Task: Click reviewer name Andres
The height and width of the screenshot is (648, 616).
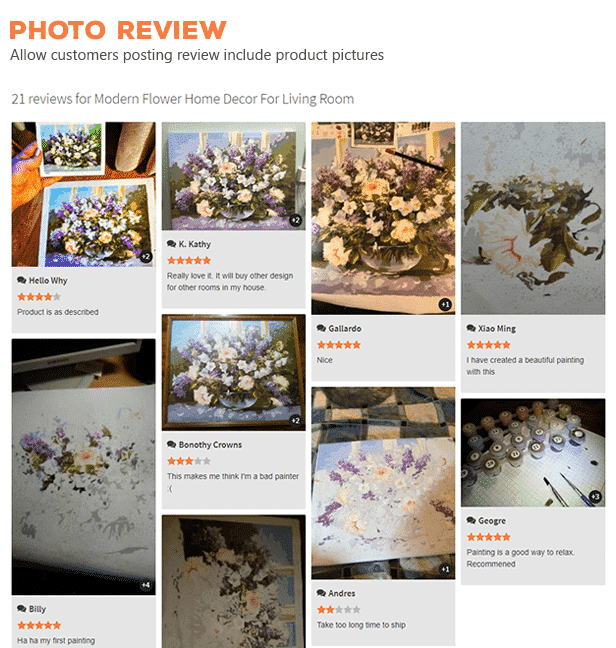Action: [342, 593]
